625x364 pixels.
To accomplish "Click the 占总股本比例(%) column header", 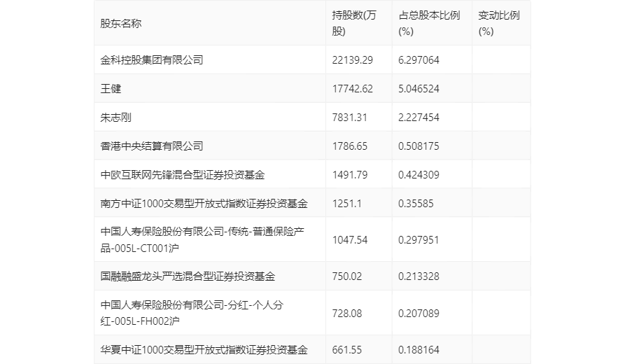I will pyautogui.click(x=429, y=23).
